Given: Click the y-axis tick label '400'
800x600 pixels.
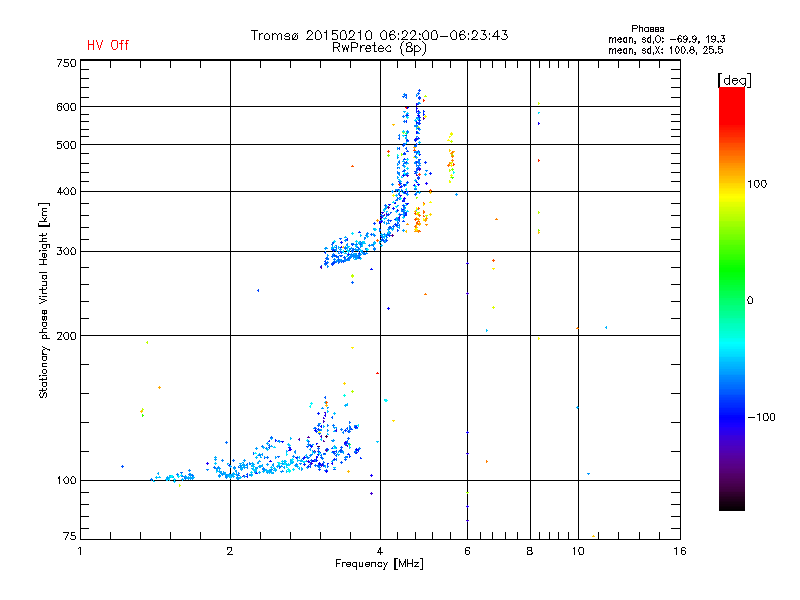Looking at the screenshot, I should tap(66, 191).
